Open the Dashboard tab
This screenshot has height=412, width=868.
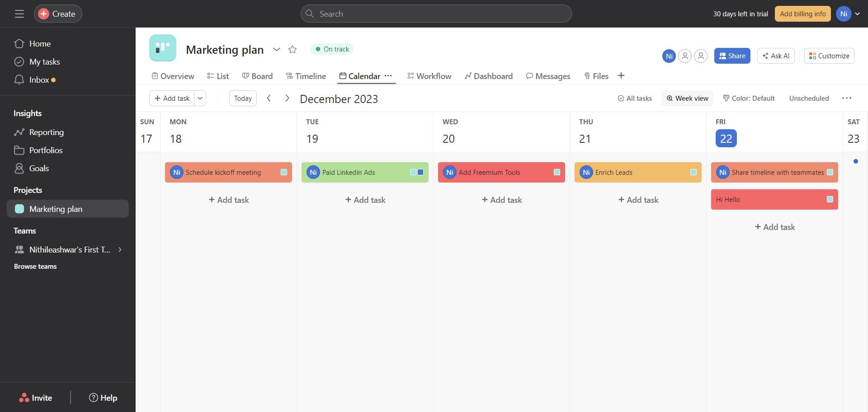point(488,76)
